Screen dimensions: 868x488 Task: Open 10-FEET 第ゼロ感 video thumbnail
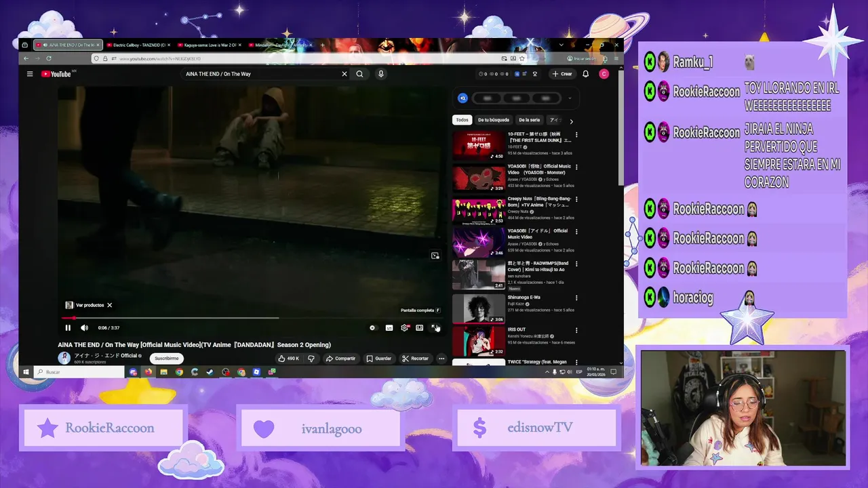479,146
